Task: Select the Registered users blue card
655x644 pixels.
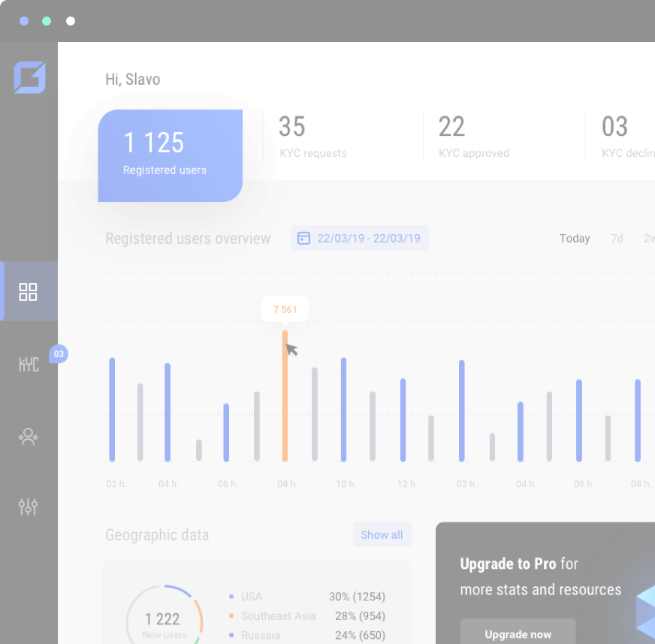Action: pos(170,155)
